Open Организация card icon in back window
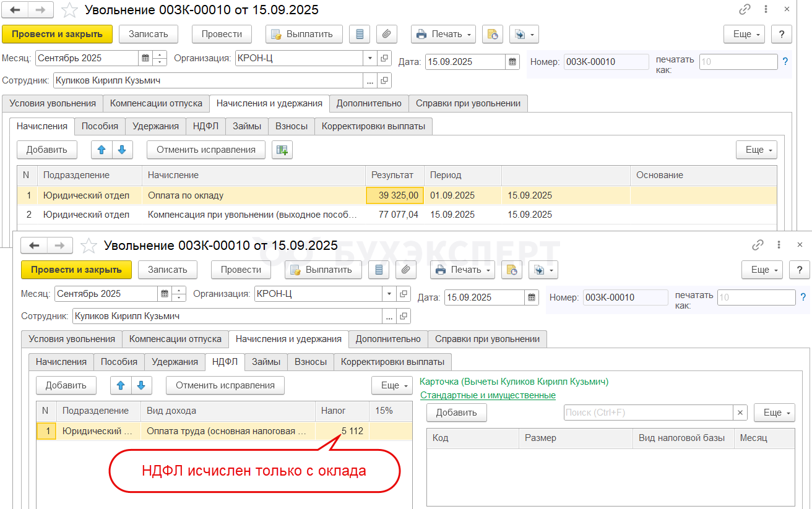The width and height of the screenshot is (812, 509). (x=384, y=58)
